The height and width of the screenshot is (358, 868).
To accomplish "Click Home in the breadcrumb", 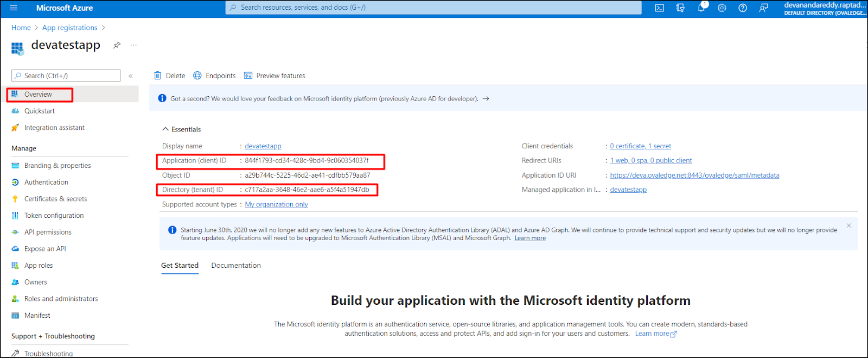I will [x=21, y=28].
